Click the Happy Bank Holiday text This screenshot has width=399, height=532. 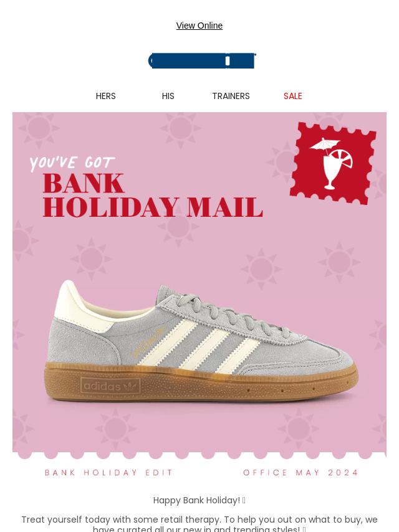click(199, 500)
